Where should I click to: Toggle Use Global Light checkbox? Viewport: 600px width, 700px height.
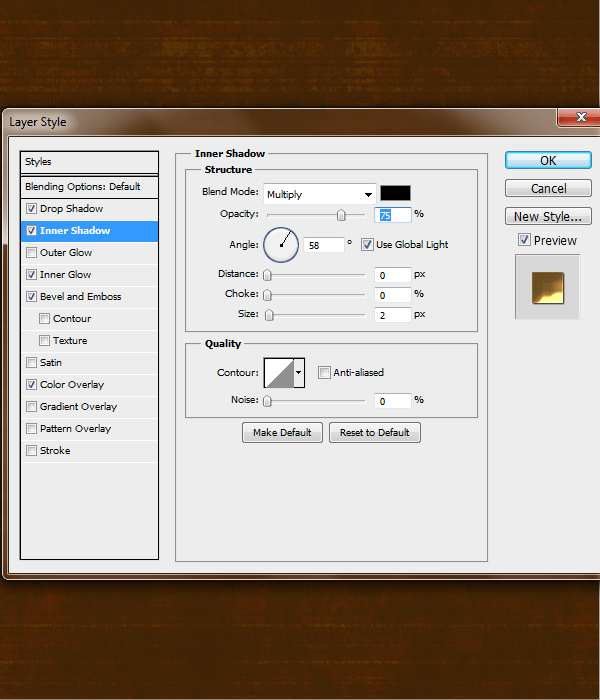(x=367, y=245)
